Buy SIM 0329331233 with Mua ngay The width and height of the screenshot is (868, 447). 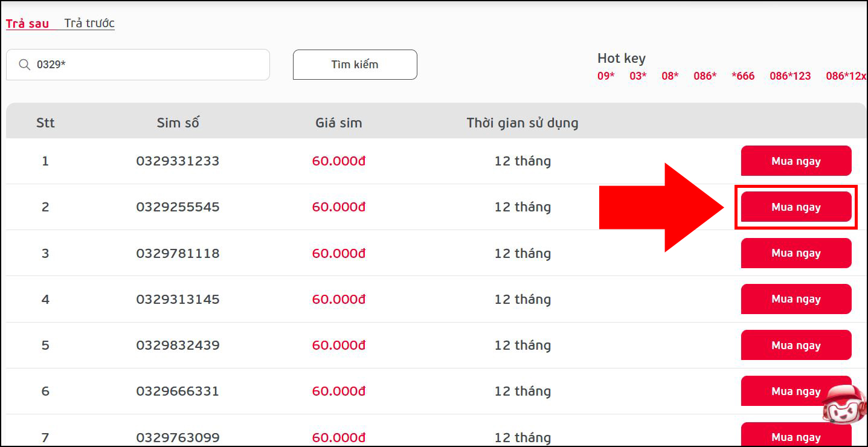[x=796, y=161]
